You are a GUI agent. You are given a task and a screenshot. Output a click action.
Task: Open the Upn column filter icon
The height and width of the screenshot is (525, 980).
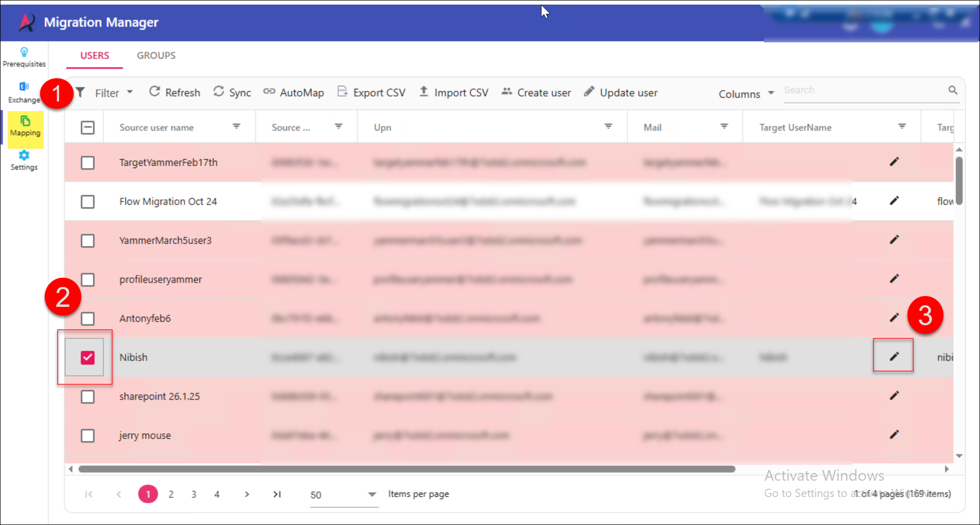point(608,126)
